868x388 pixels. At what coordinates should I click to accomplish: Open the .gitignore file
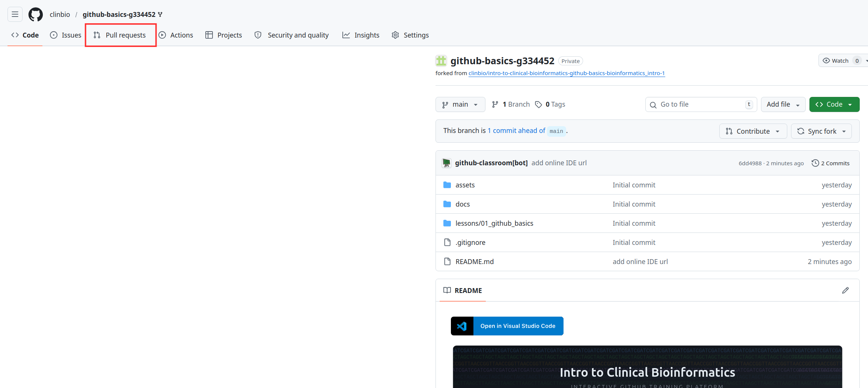[470, 242]
